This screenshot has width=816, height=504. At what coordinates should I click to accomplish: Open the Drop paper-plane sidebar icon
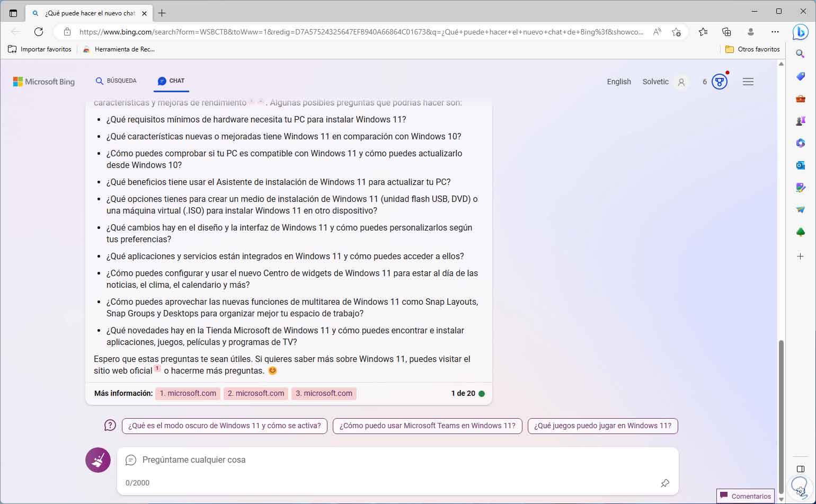(801, 210)
